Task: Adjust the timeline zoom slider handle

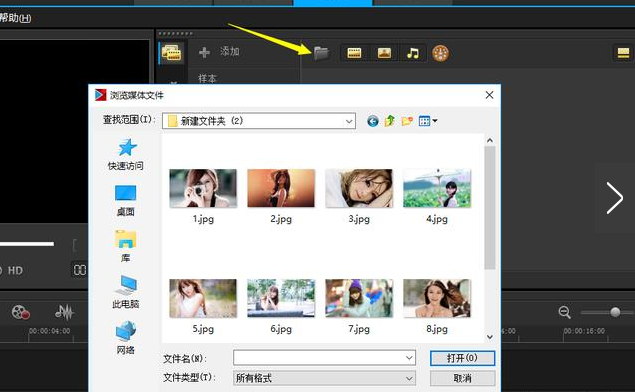Action: coord(615,312)
